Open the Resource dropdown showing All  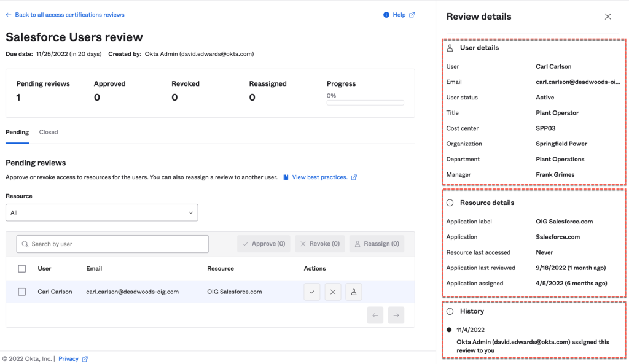[101, 212]
